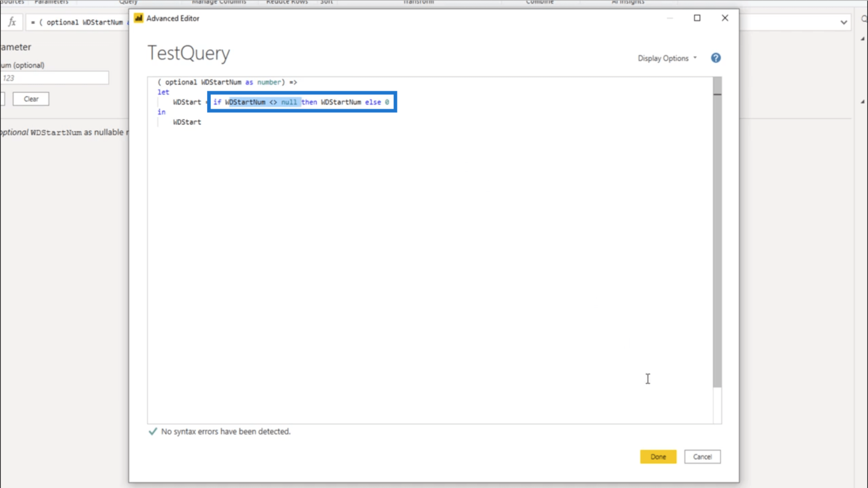Click 'else' keyword in the if statement

coord(373,102)
